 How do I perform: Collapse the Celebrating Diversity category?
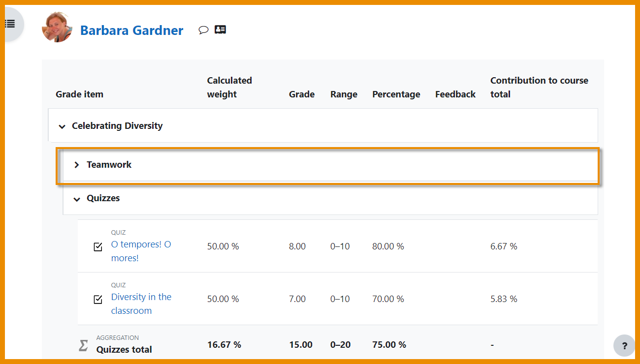coord(62,126)
